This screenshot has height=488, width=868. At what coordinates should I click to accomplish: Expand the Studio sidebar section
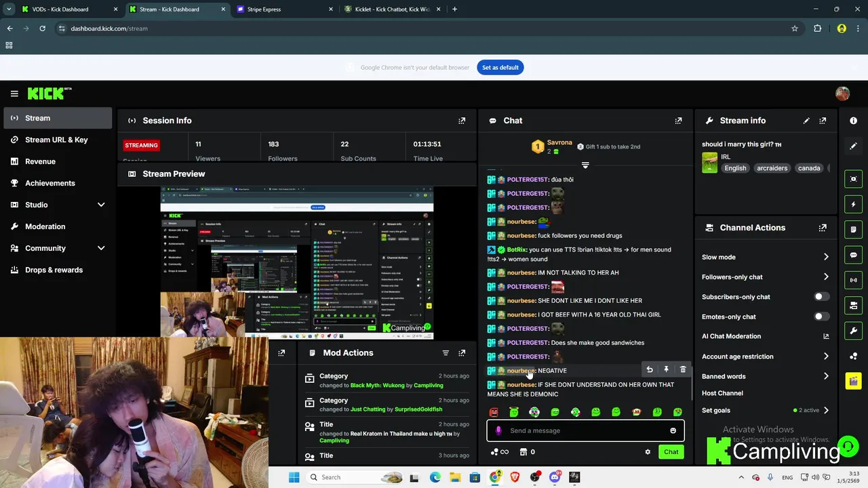pos(101,205)
